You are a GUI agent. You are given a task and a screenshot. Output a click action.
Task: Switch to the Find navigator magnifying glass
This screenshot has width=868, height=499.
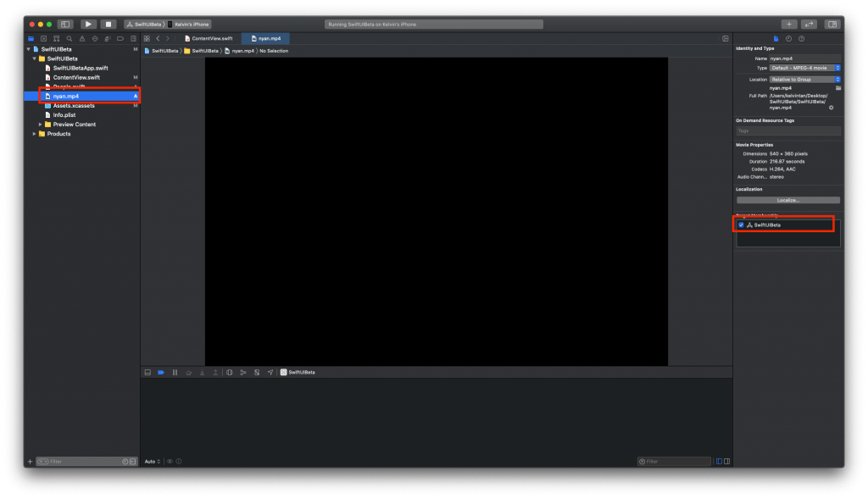coord(70,38)
